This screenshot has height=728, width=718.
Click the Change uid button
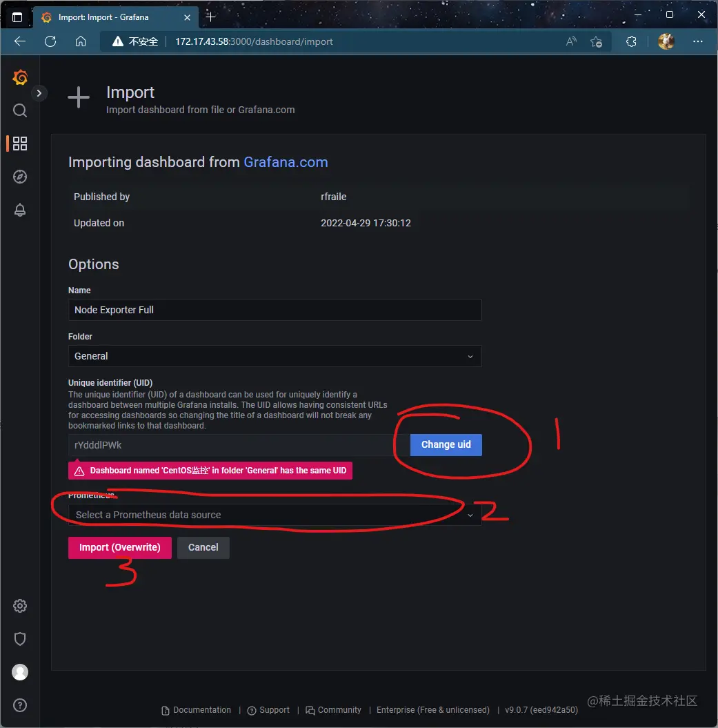click(x=446, y=445)
